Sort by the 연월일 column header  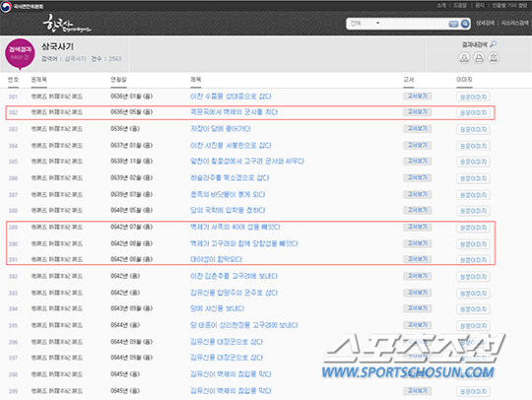118,80
